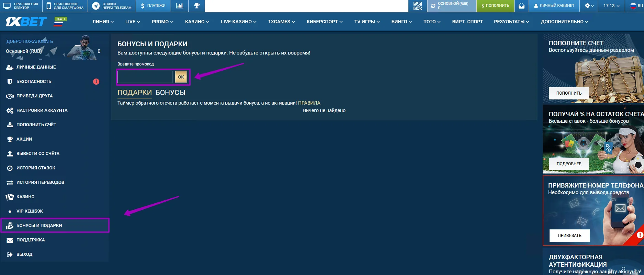Image resolution: width=644 pixels, height=275 pixels.
Task: Click the 1XBET logo
Action: pos(26,22)
